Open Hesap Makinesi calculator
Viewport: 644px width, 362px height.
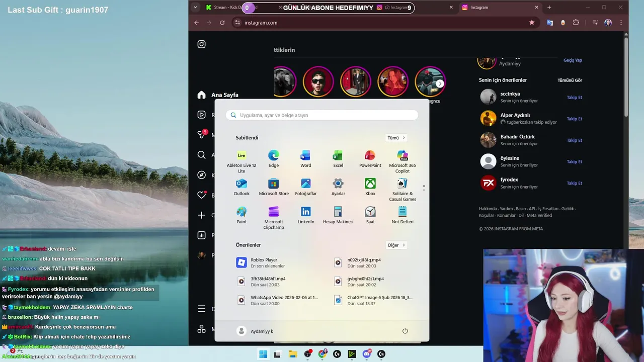tap(338, 215)
